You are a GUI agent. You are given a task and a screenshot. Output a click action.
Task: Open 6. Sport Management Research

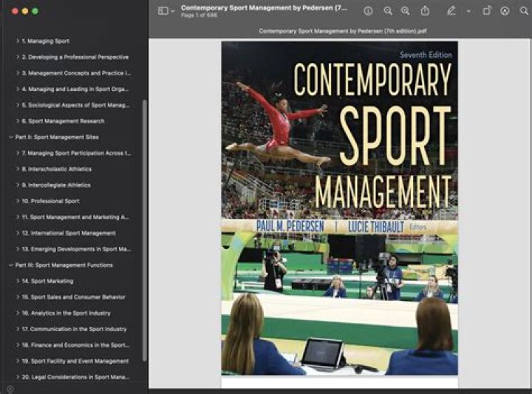point(63,120)
